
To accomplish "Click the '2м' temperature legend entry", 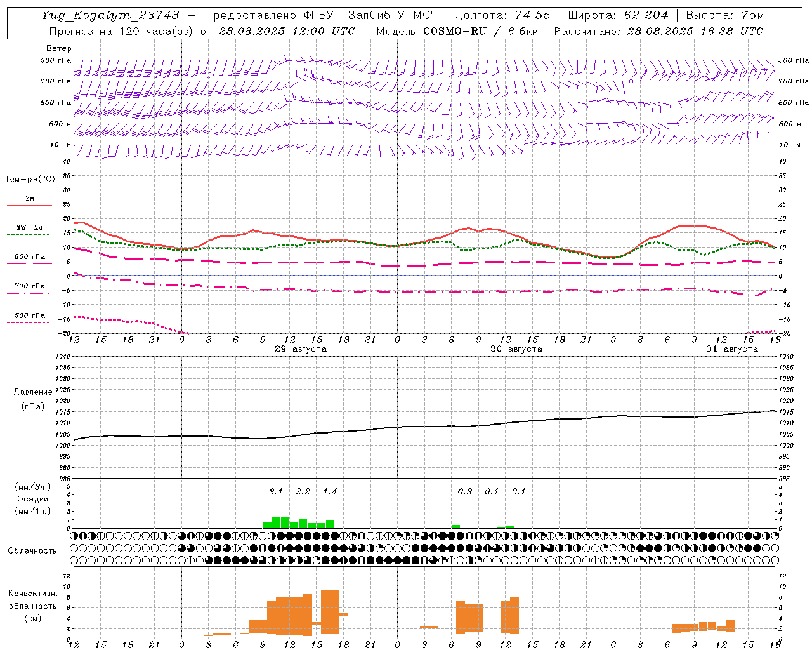I will pyautogui.click(x=30, y=199).
